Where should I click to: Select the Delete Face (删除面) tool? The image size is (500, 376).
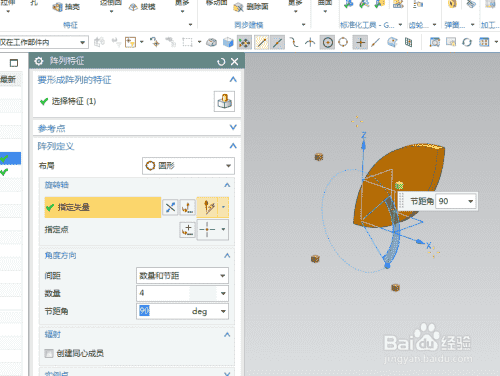(x=251, y=7)
